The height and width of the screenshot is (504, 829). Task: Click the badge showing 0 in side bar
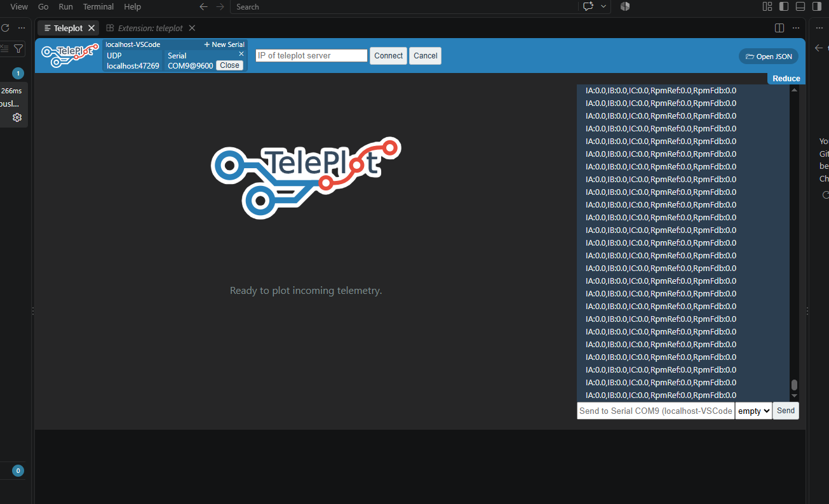(x=18, y=471)
